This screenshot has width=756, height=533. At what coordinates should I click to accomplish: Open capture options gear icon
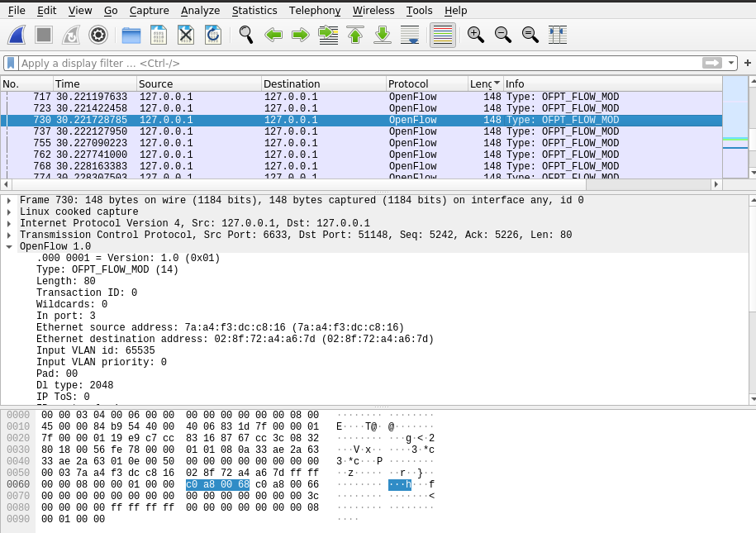coord(98,35)
